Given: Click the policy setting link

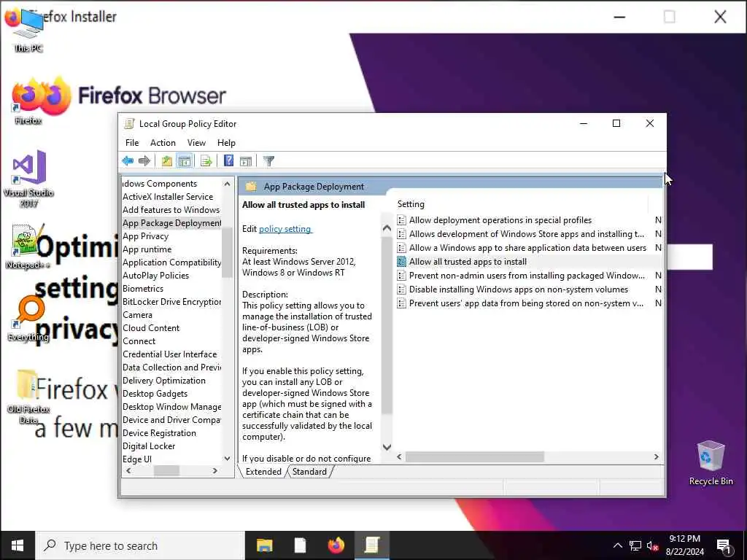Looking at the screenshot, I should [285, 228].
